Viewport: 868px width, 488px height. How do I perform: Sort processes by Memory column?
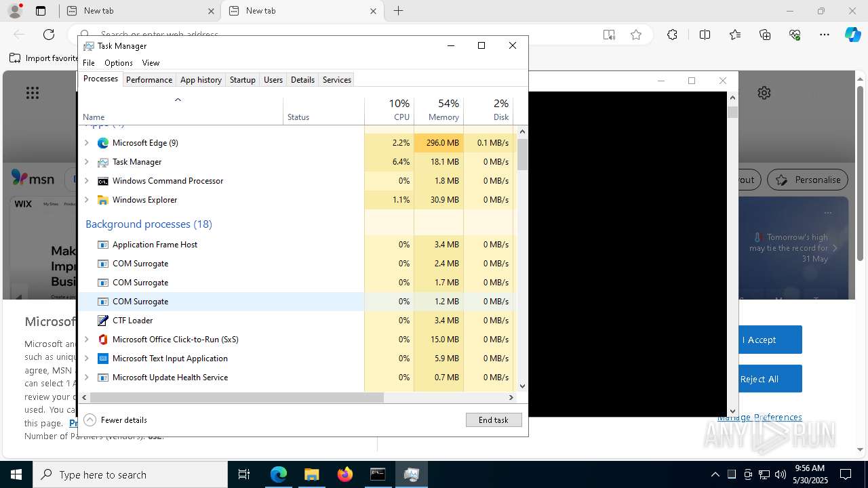[439, 110]
